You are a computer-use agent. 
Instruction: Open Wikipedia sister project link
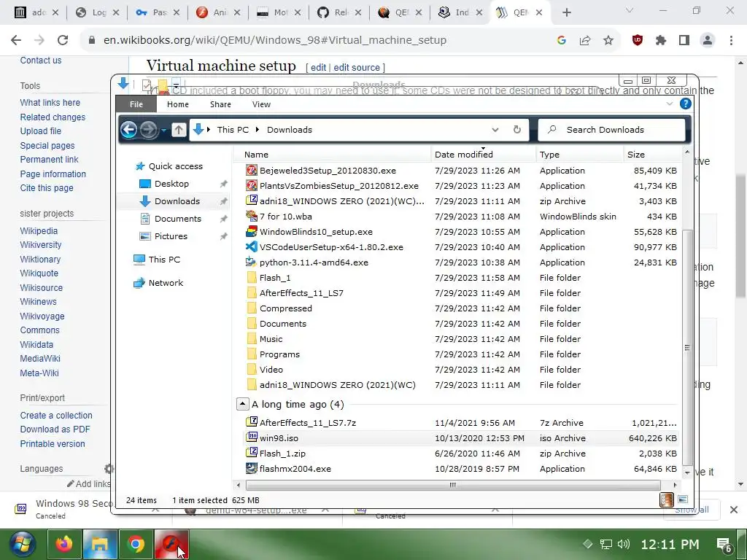click(x=39, y=231)
